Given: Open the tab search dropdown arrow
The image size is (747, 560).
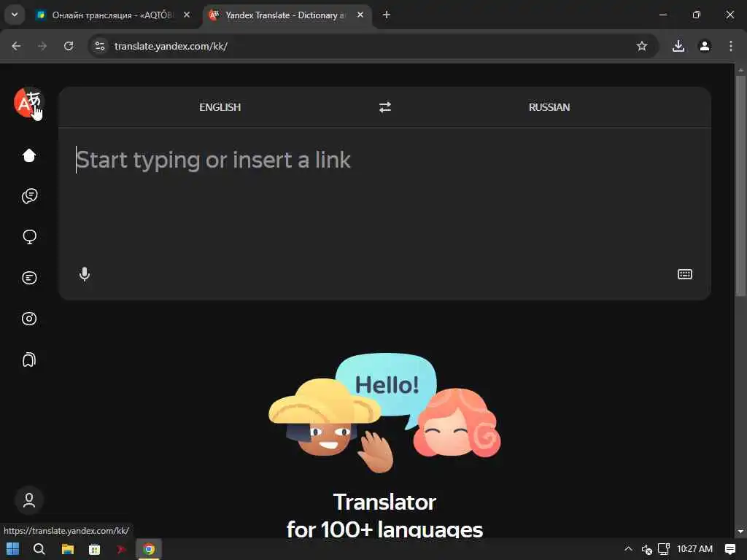Looking at the screenshot, I should coord(15,15).
